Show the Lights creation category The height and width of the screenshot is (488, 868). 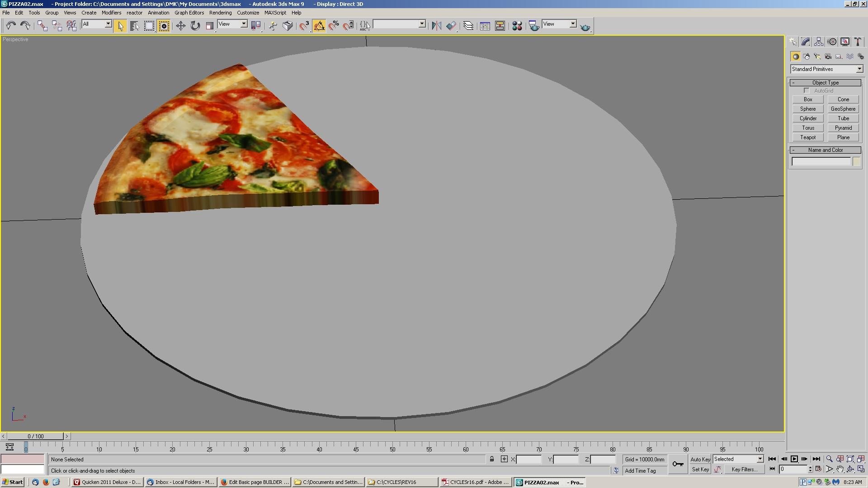coord(817,56)
